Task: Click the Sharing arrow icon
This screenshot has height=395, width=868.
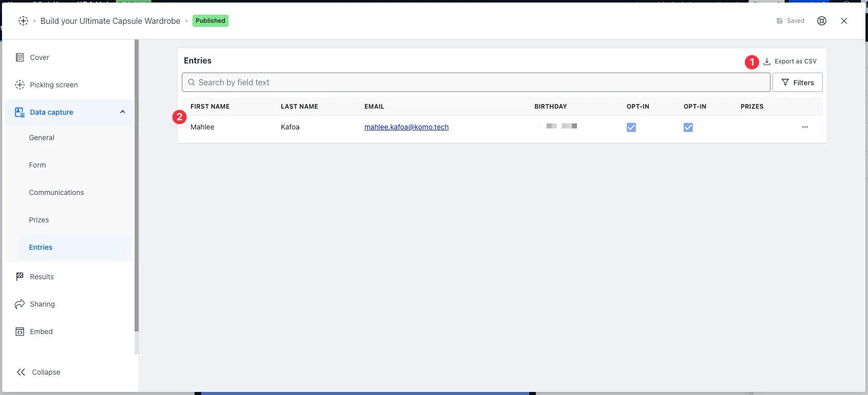Action: tap(20, 304)
